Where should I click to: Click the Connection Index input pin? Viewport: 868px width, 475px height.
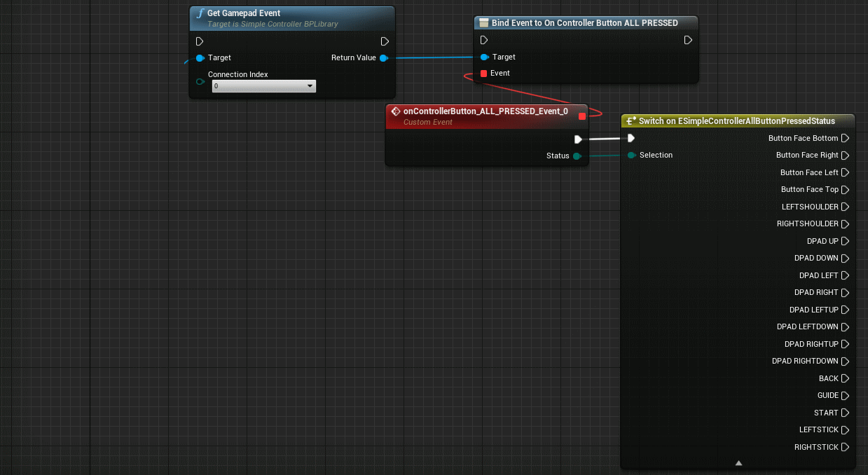200,81
